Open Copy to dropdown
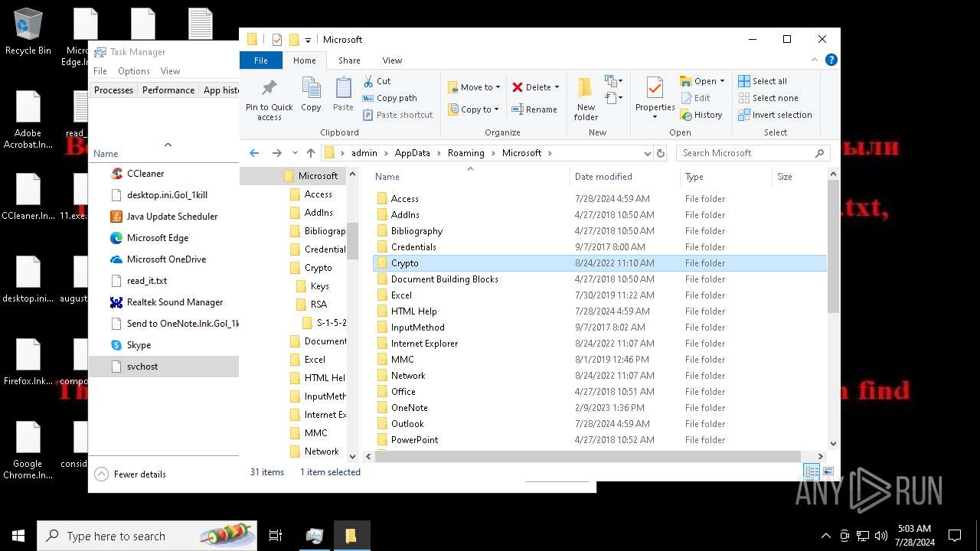This screenshot has width=980, height=551. click(x=474, y=109)
